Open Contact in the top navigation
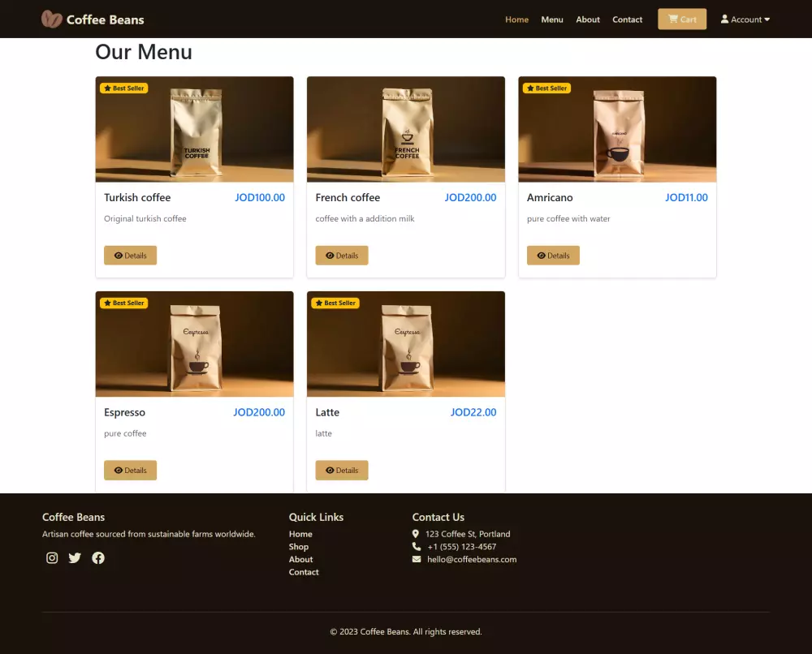 [627, 19]
